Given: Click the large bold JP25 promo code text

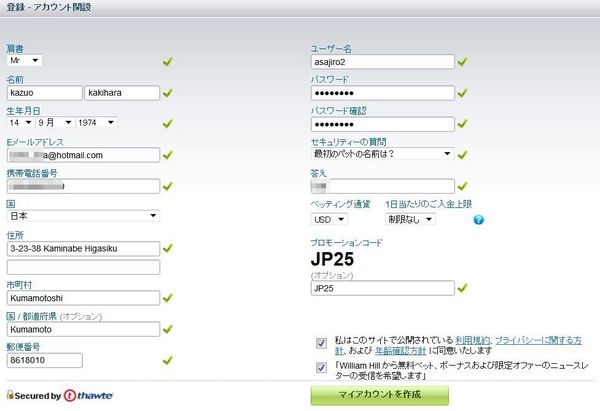Looking at the screenshot, I should click(x=332, y=259).
